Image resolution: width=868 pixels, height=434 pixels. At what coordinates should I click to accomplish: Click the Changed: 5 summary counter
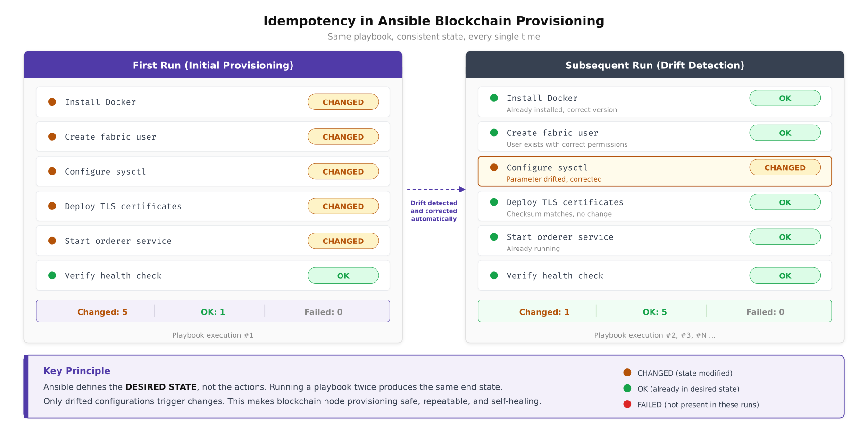102,312
